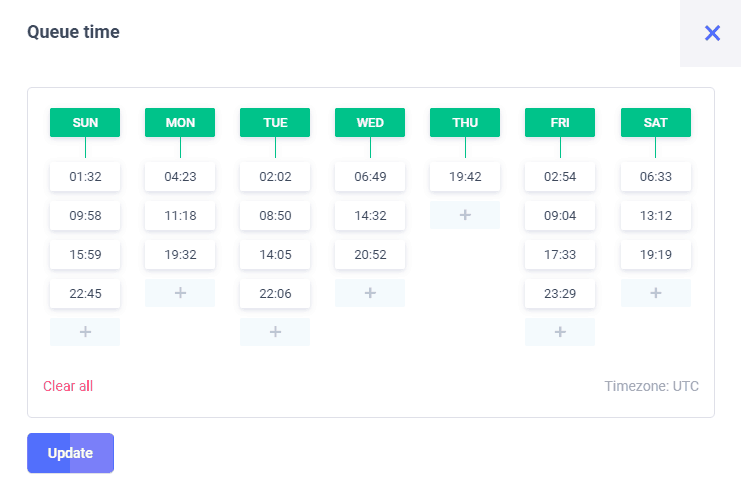Click the Timezone: UTC label

[651, 386]
